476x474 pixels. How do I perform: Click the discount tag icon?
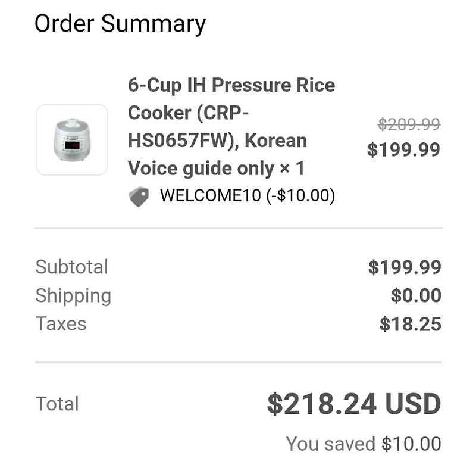[139, 196]
